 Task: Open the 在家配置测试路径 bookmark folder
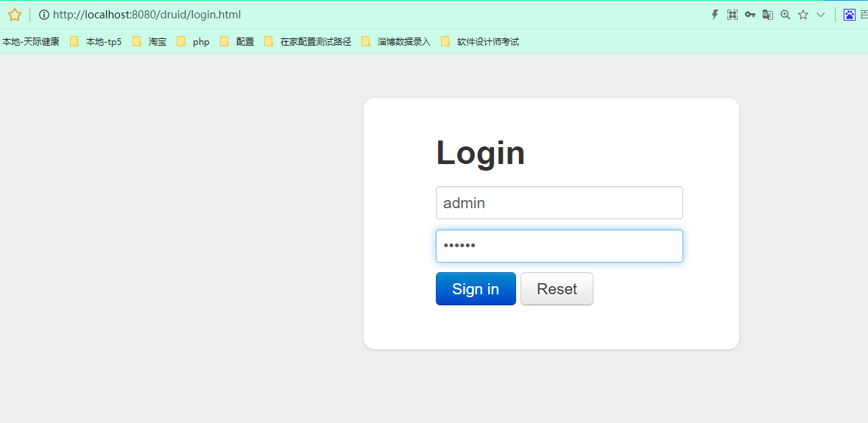pyautogui.click(x=308, y=41)
